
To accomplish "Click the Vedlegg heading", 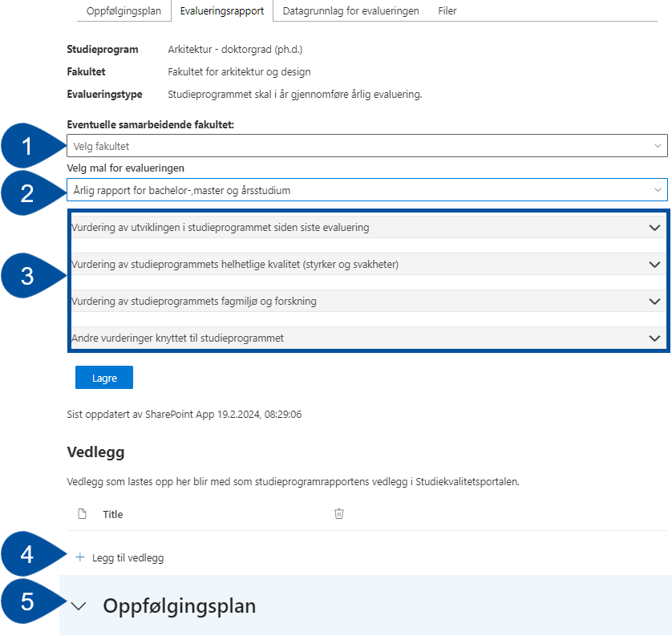I will [x=95, y=452].
